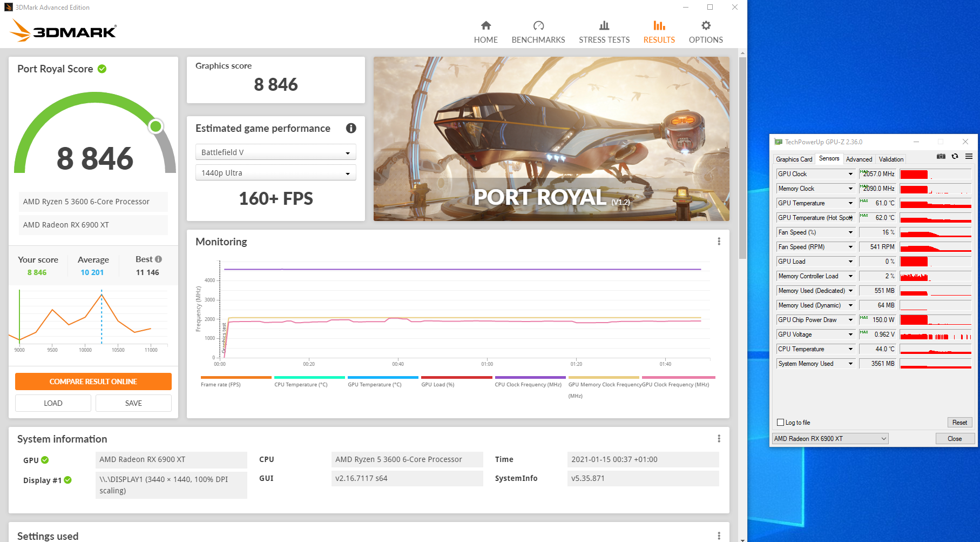This screenshot has height=542, width=980.
Task: Click the GPU-Z title bar app icon
Action: tap(778, 142)
